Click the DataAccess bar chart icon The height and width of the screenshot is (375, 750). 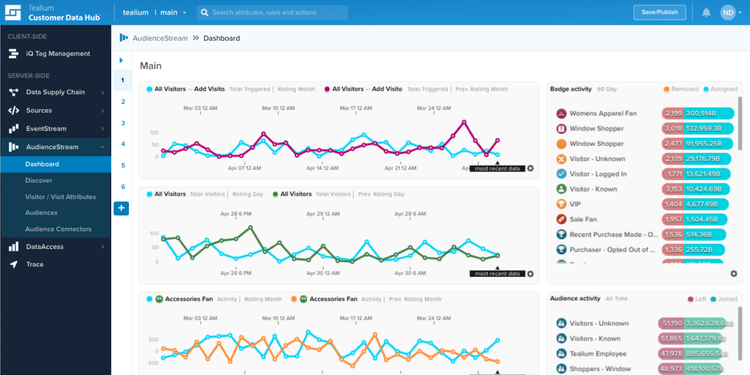(14, 246)
